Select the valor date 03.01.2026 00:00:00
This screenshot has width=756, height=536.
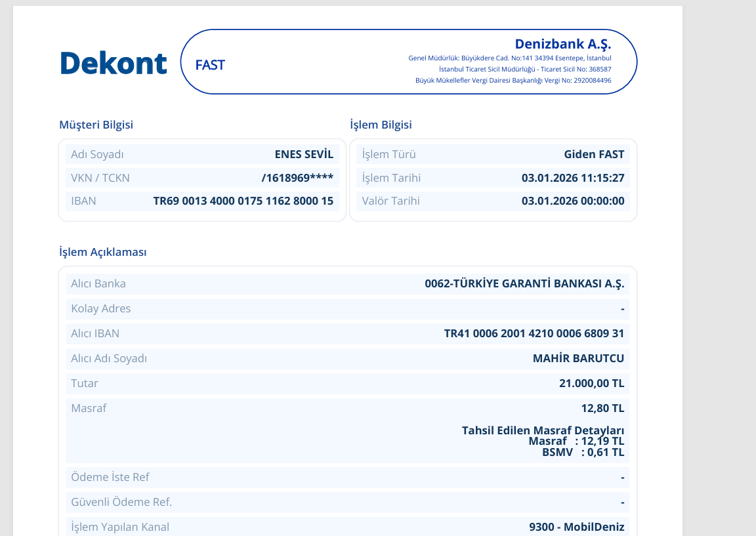click(573, 201)
